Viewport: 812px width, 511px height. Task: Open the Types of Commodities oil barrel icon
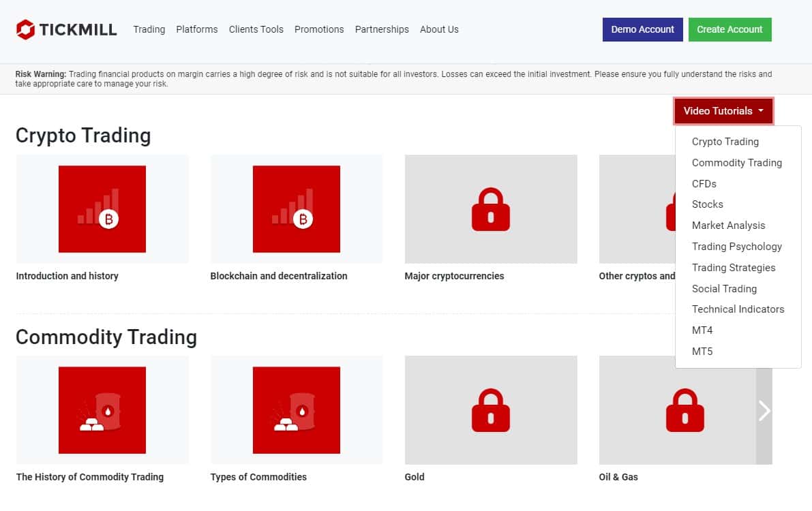tap(296, 410)
